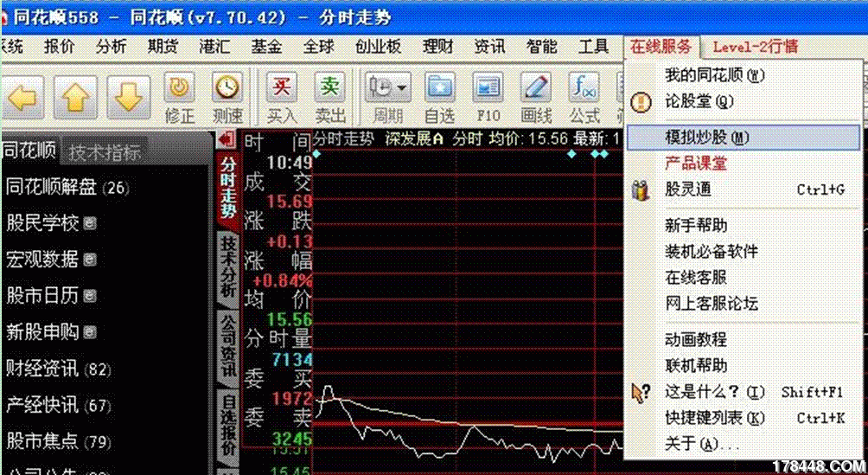868x475 pixels.
Task: Open the 工具 menu
Action: point(593,47)
